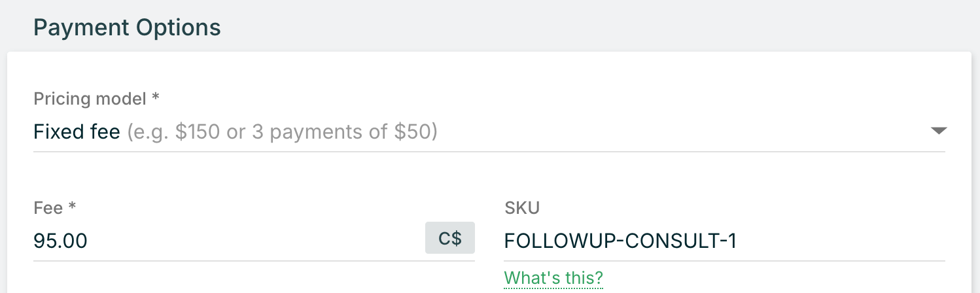Open the 'What's this?' help link
980x293 pixels.
(x=553, y=278)
